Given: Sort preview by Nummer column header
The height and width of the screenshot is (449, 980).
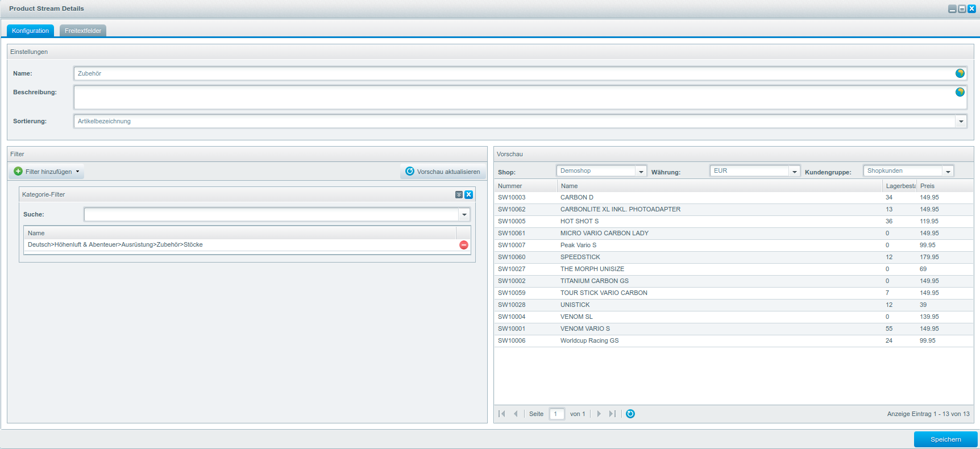Looking at the screenshot, I should (525, 186).
